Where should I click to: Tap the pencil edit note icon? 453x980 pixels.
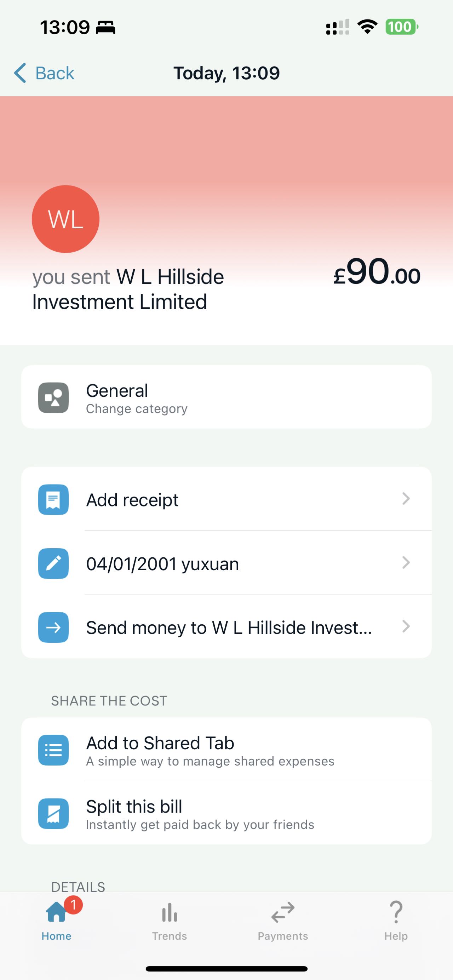(x=53, y=563)
